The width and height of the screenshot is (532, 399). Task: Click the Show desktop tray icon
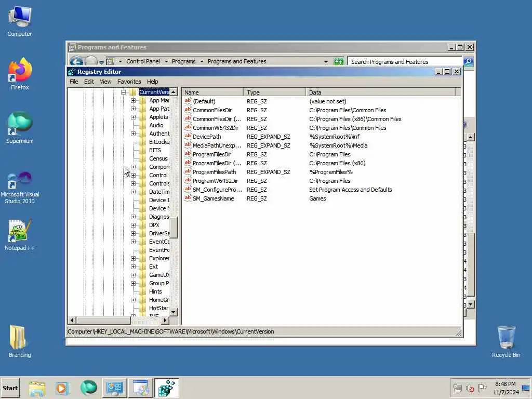pos(526,388)
